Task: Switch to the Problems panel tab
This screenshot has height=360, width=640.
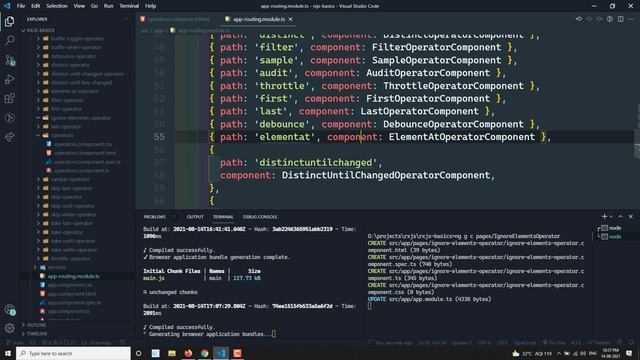Action: [154, 217]
